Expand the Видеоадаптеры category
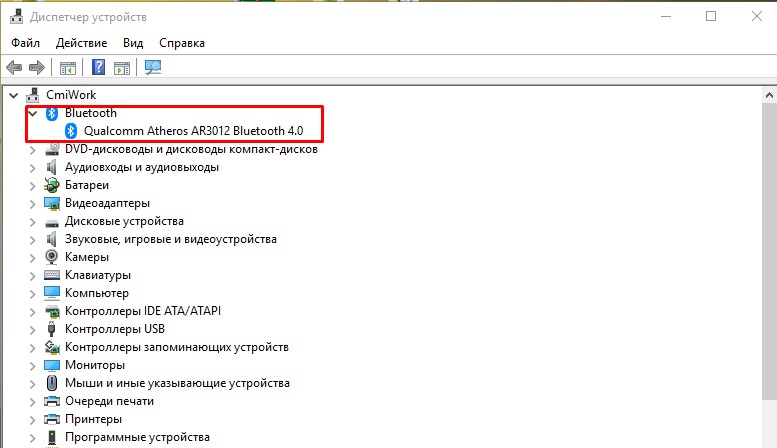777x448 pixels. (x=33, y=204)
